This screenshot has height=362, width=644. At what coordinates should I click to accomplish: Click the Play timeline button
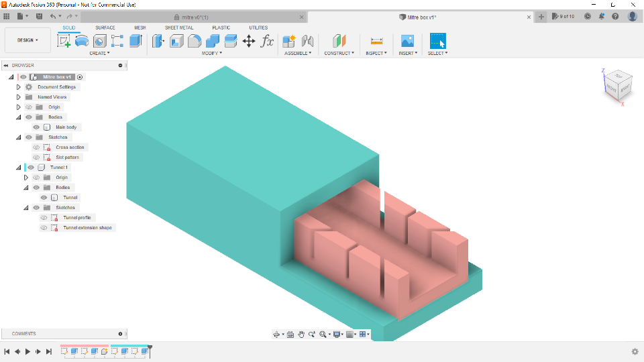pos(28,351)
